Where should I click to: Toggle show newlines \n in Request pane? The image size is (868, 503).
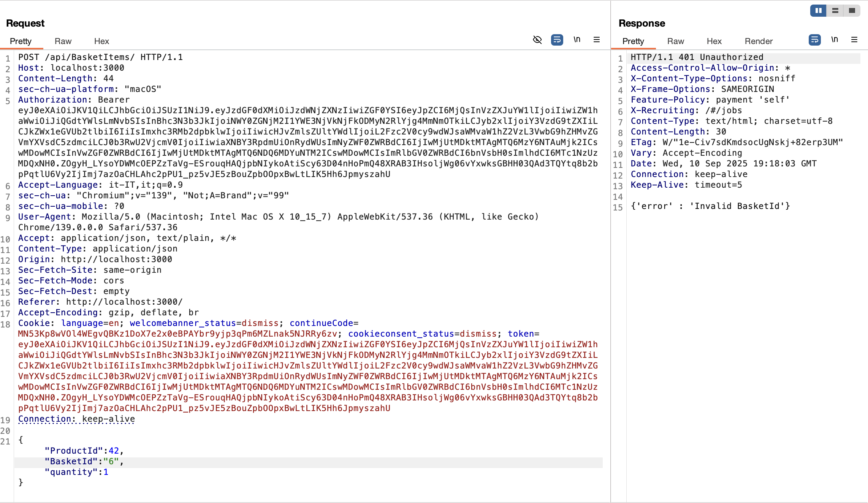coord(577,40)
